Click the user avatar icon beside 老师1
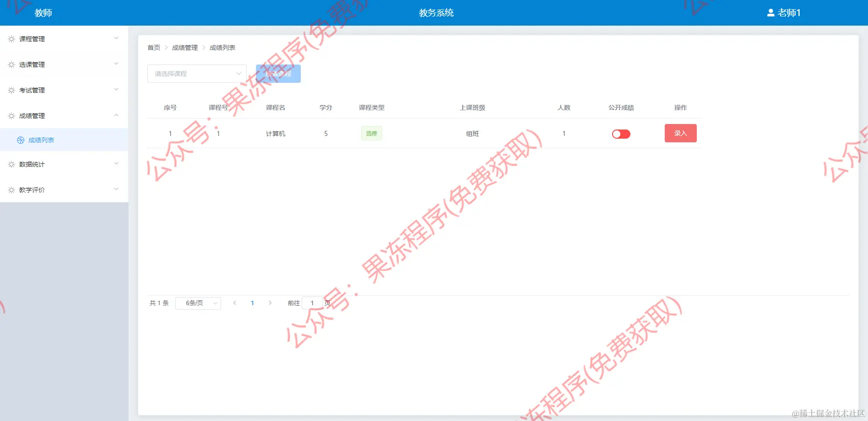 (770, 13)
